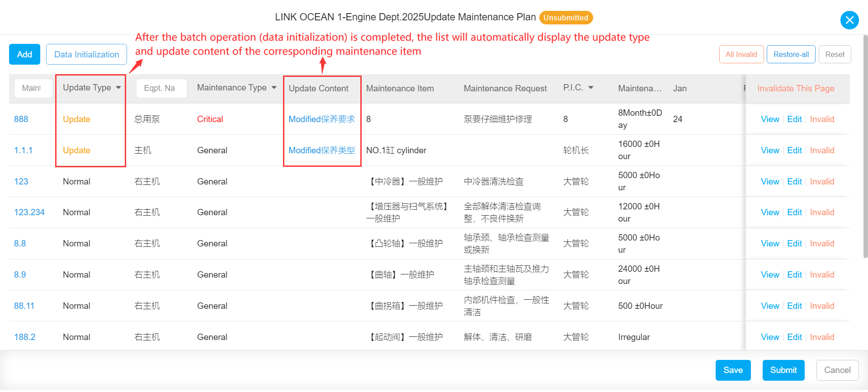Edit row 8.9

(794, 275)
